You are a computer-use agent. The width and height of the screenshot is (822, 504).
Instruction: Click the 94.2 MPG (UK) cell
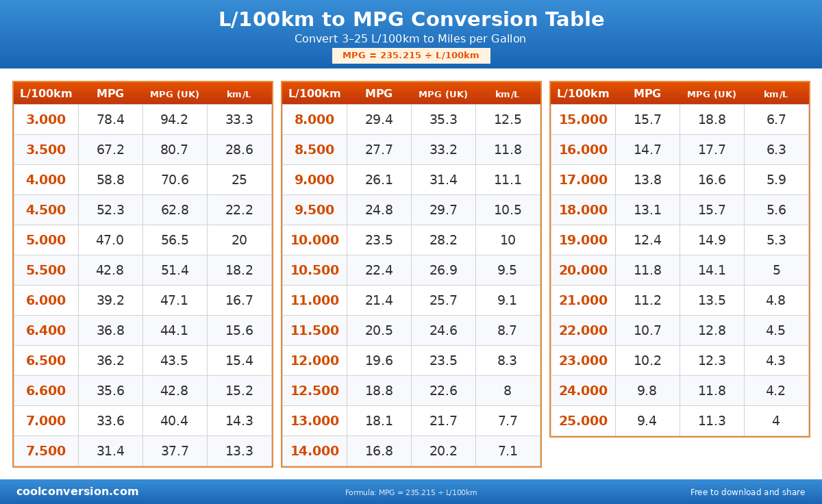(175, 120)
